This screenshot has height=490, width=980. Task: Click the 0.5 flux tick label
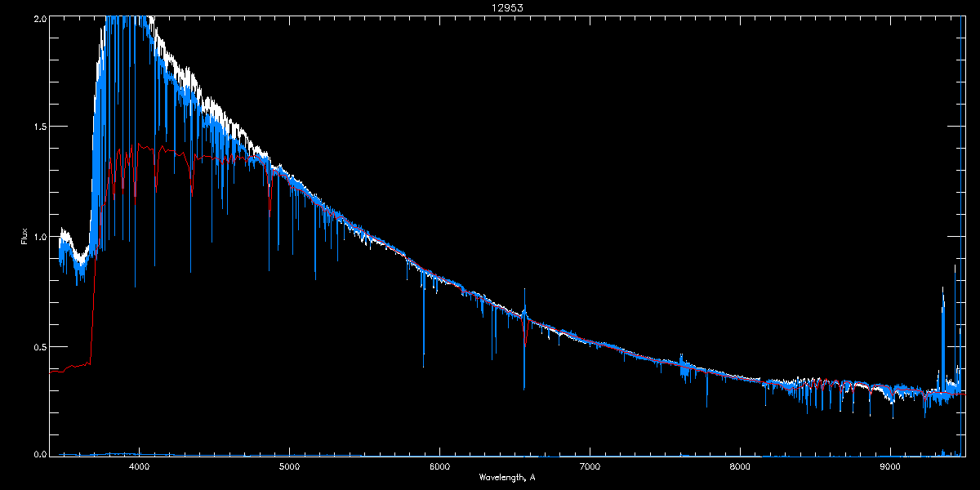click(x=38, y=346)
